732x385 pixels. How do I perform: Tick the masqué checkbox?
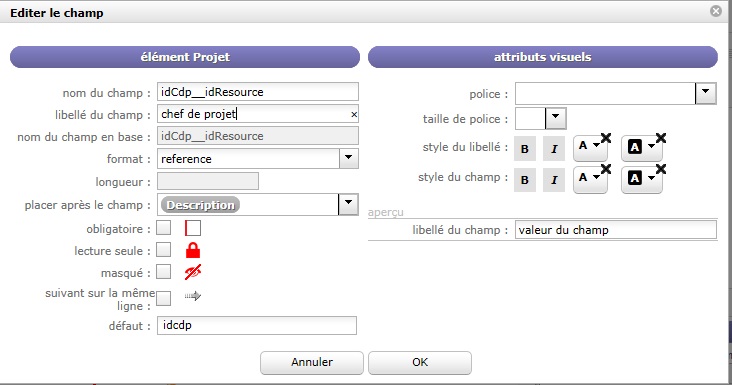coord(163,272)
